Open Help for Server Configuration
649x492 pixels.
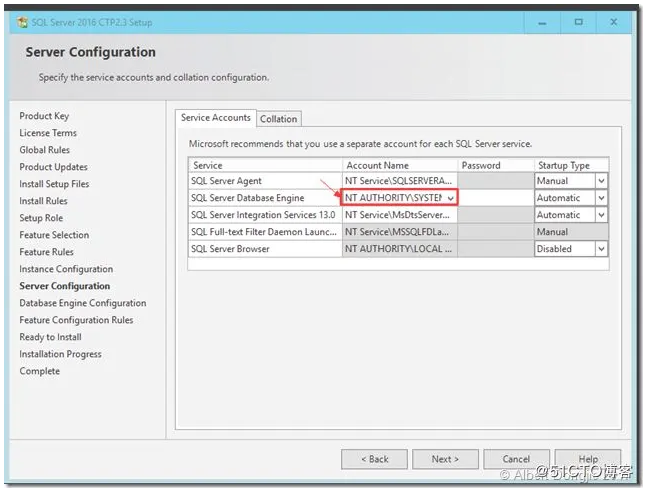pos(588,459)
